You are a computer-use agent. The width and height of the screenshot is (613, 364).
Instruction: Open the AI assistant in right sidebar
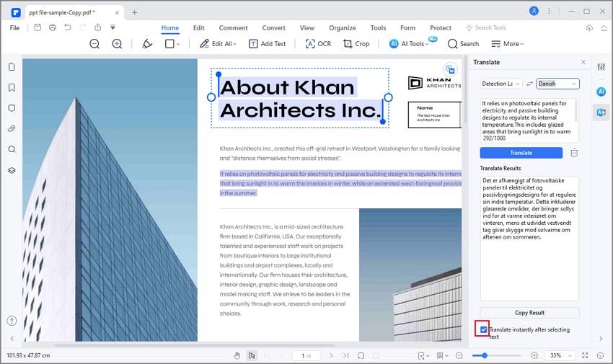pos(601,92)
